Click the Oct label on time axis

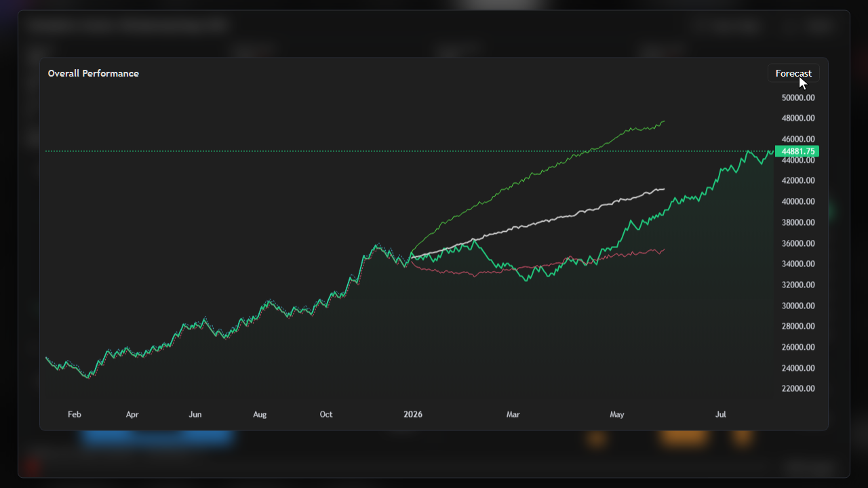pos(326,414)
